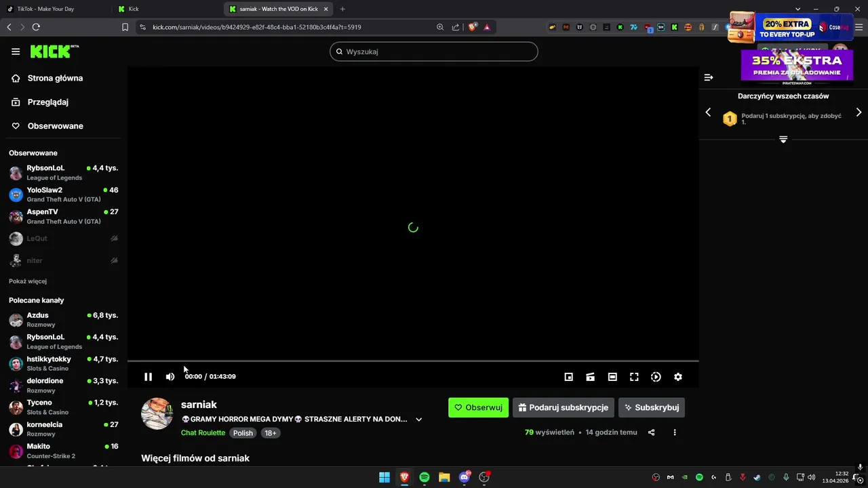
Task: Click Podaruj subskrypcje button
Action: (564, 407)
